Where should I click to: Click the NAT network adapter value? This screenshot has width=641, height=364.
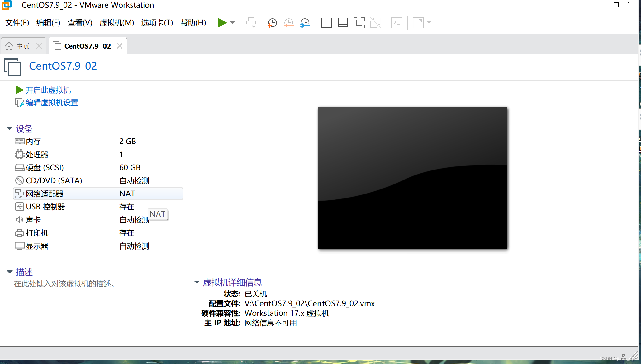point(127,194)
